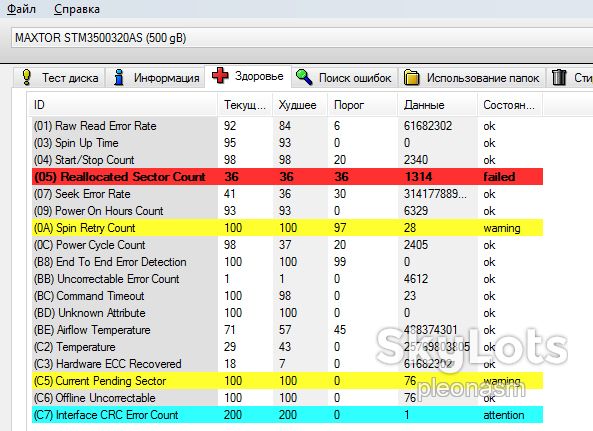This screenshot has width=593, height=431.
Task: Open the Поиск ошибок tab
Action: tap(345, 78)
